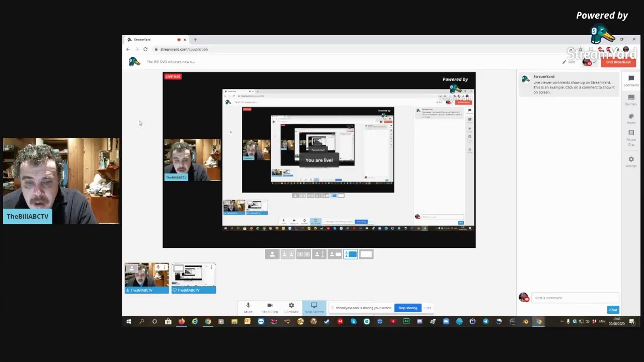Open Telegram from the taskbar
This screenshot has height=362, width=644.
(486, 322)
